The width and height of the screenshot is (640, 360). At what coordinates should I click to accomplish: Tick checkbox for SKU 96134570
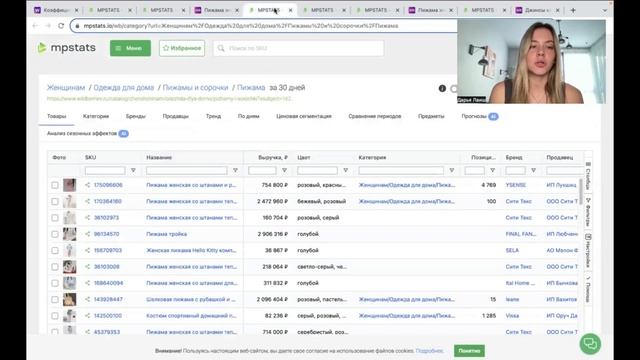[x=55, y=234]
